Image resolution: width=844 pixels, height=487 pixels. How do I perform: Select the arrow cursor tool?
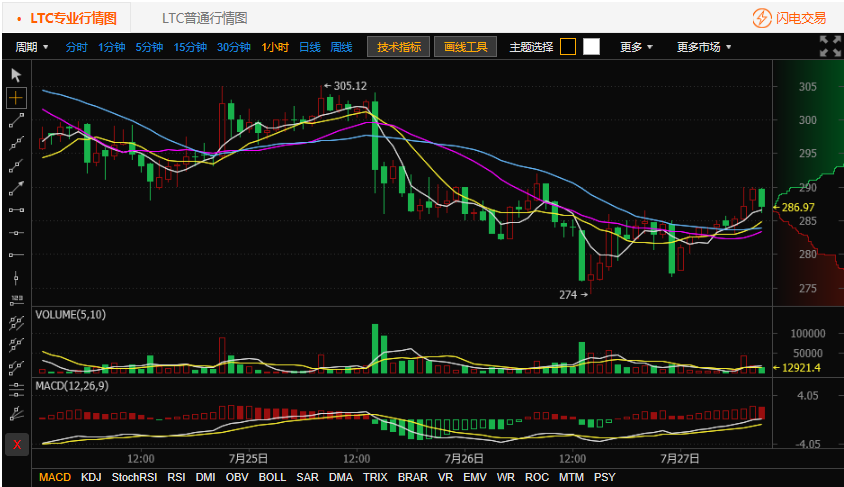16,75
